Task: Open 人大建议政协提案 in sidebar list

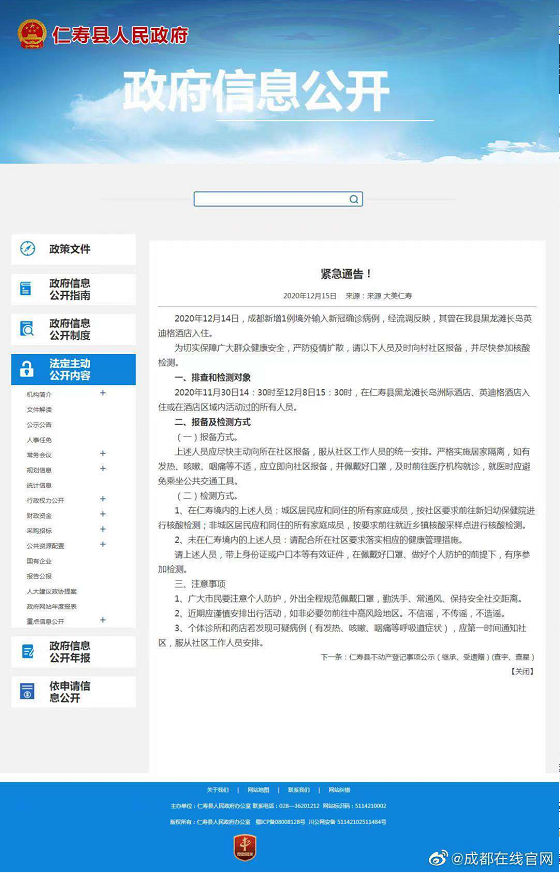Action: click(51, 591)
